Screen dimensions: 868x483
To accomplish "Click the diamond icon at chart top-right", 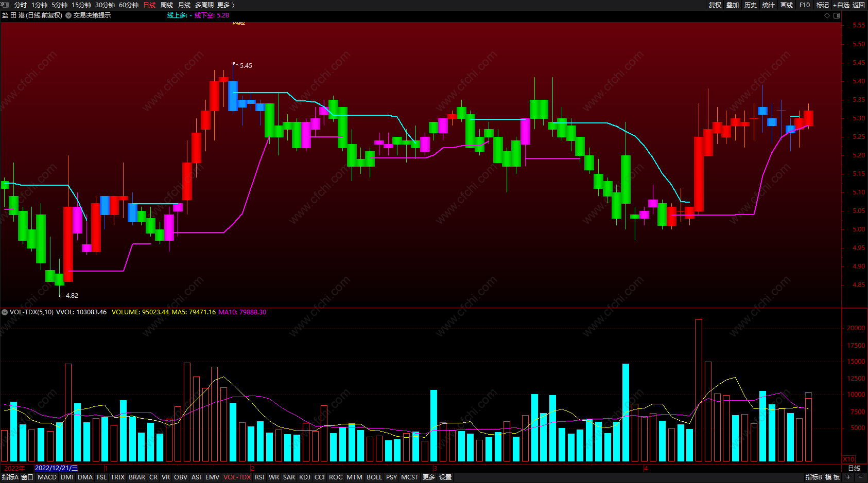I will click(x=827, y=15).
